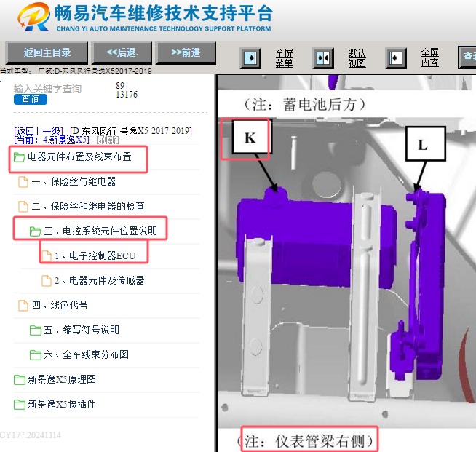This screenshot has height=452, width=476.
Task: Collapse the 三、电控系统元件位置说明 folder
Action: click(100, 231)
